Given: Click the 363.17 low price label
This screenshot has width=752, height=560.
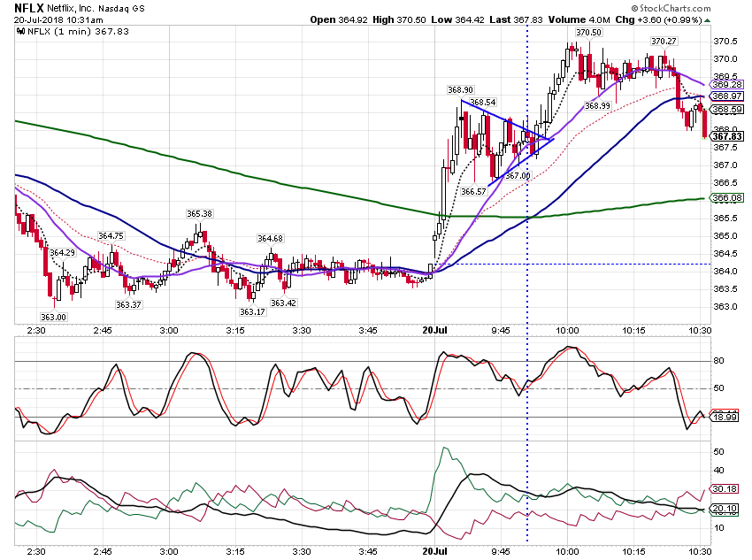Looking at the screenshot, I should point(252,311).
